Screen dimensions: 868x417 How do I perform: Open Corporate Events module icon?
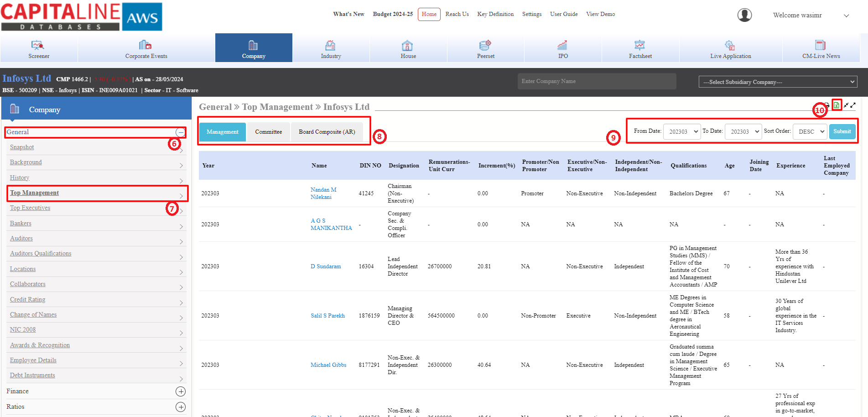click(x=145, y=45)
